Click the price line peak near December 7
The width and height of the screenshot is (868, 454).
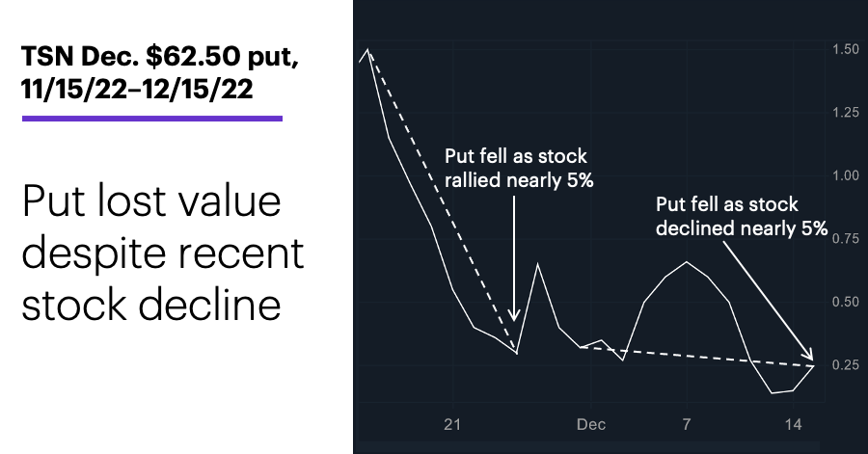click(687, 262)
